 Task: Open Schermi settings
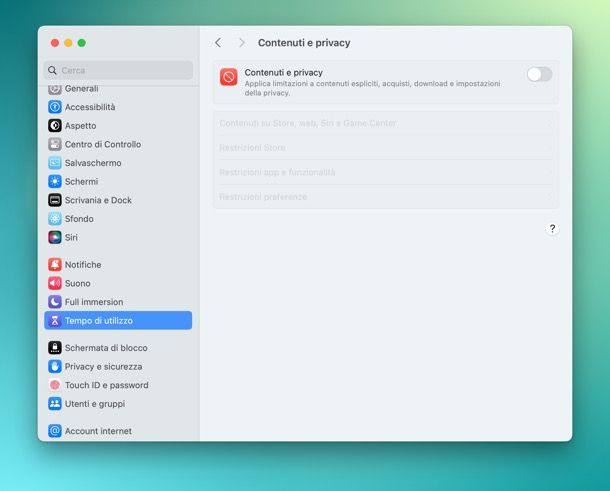(118, 182)
